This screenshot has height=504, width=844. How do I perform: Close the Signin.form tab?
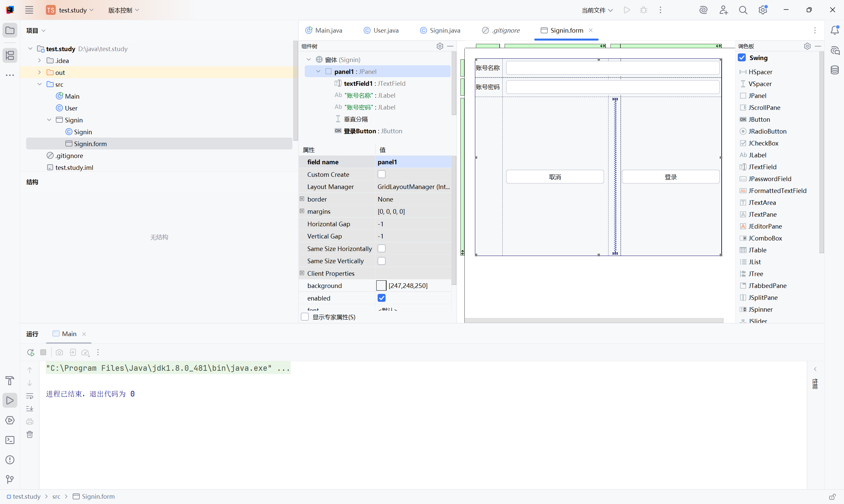click(591, 30)
